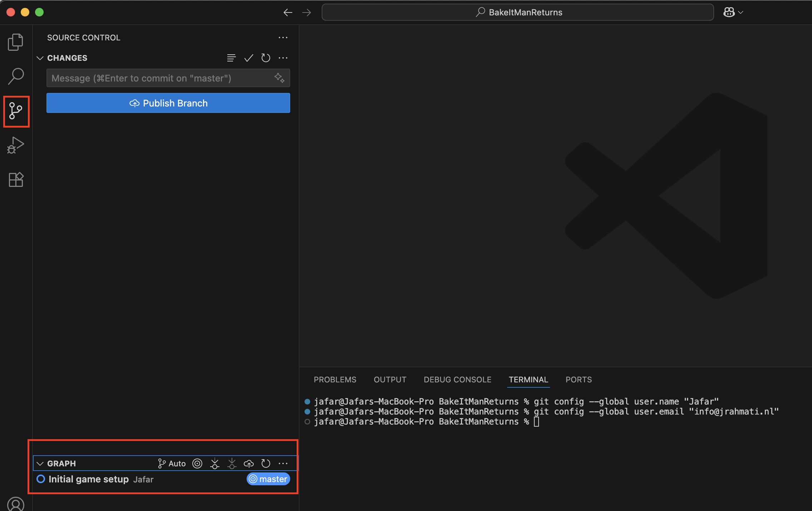
Task: Open the Graph more actions menu
Action: tap(283, 463)
